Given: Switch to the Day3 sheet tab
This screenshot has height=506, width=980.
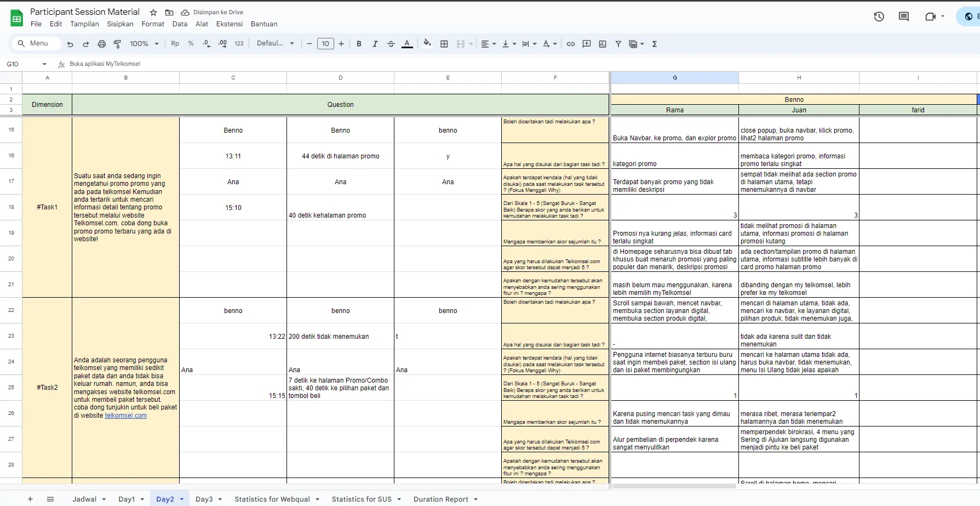Looking at the screenshot, I should (x=204, y=499).
